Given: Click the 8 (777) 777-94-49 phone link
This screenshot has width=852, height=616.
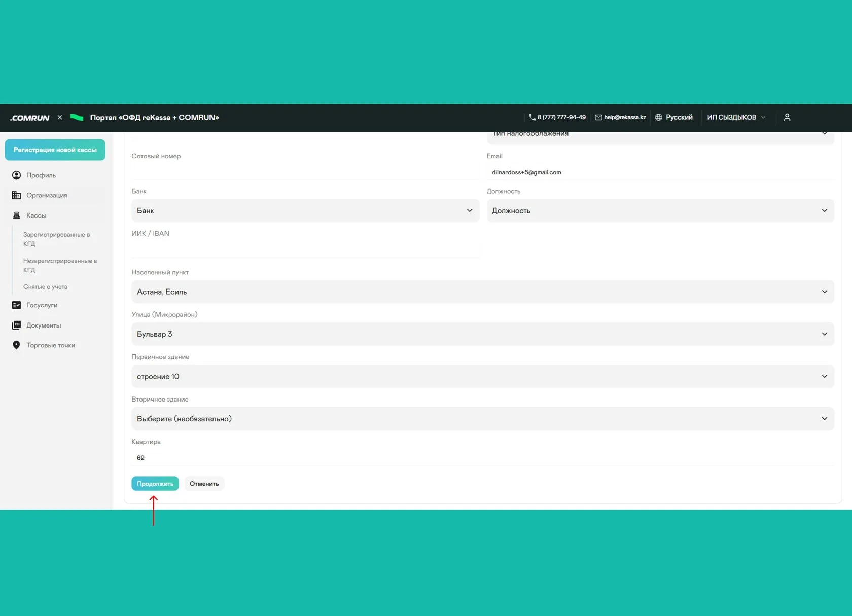Looking at the screenshot, I should (x=561, y=117).
